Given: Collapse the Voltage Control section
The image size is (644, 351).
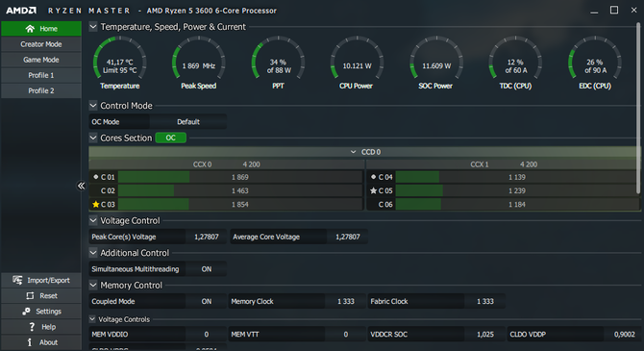Looking at the screenshot, I should 93,221.
